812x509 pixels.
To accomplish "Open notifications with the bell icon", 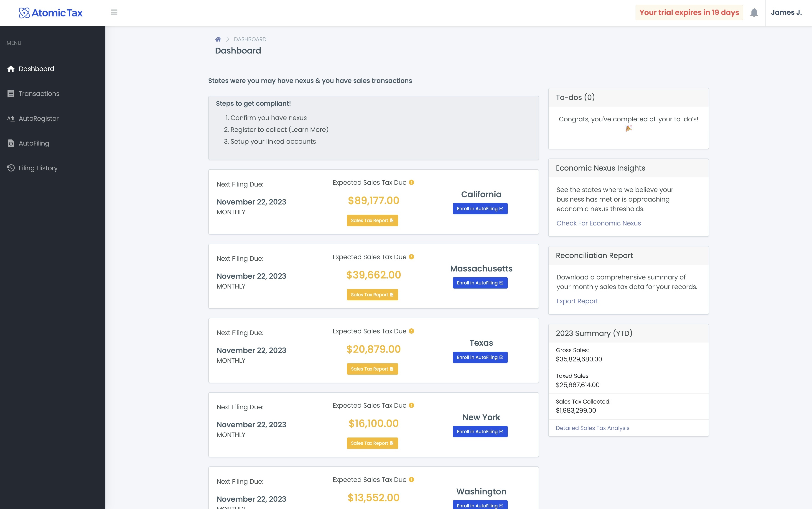I will click(x=754, y=12).
